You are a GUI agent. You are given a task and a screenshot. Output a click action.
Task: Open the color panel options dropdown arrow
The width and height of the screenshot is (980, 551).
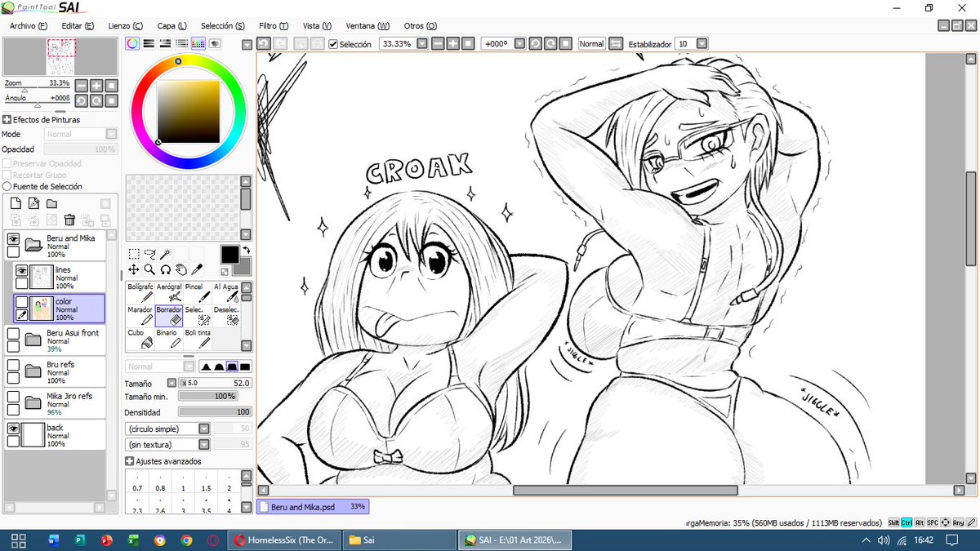[x=247, y=44]
